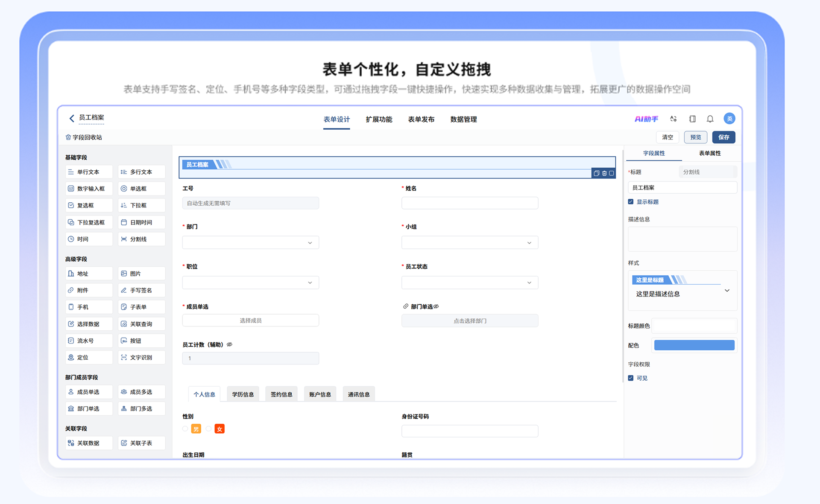This screenshot has width=820, height=504.
Task: Select the 手写签名 field
Action: (141, 290)
